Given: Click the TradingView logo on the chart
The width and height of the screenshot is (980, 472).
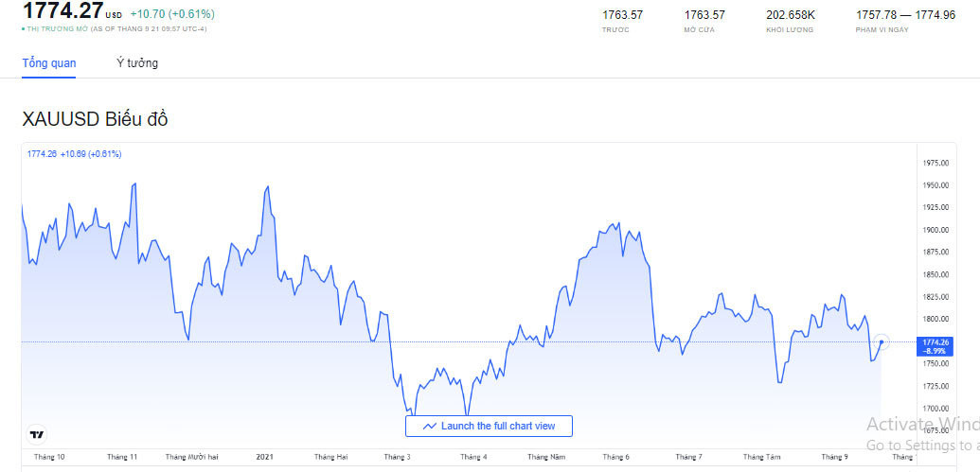Looking at the screenshot, I should 37,435.
